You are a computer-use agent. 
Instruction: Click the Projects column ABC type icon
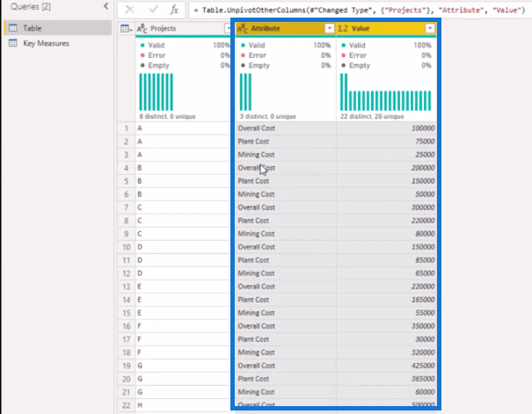pyautogui.click(x=142, y=28)
